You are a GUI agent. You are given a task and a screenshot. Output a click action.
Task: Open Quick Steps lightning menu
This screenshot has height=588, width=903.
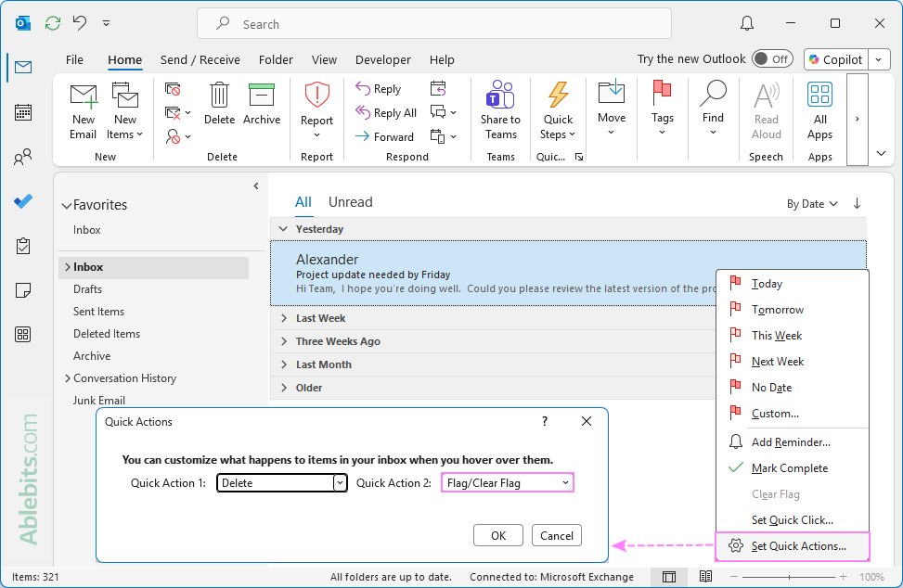pyautogui.click(x=558, y=111)
